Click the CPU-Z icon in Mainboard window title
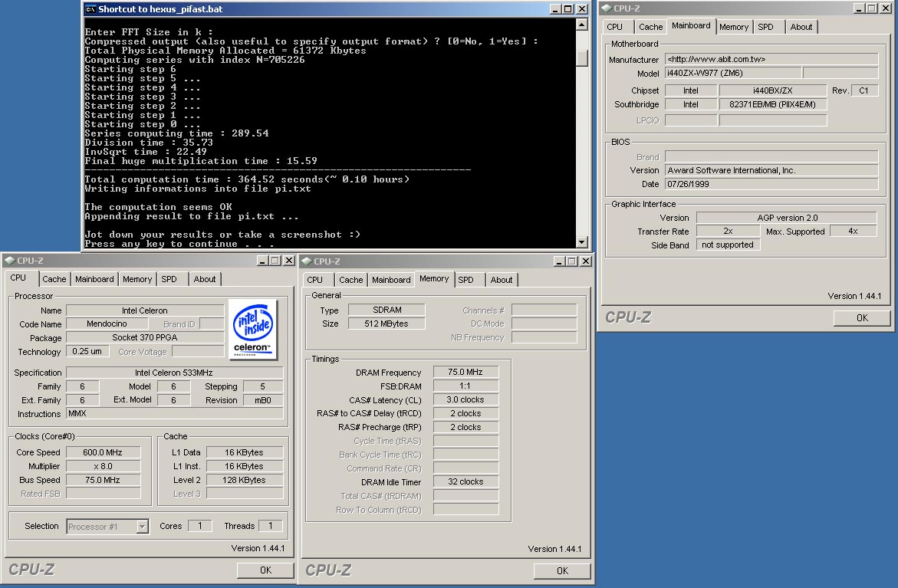The height and width of the screenshot is (588, 898). pos(606,8)
